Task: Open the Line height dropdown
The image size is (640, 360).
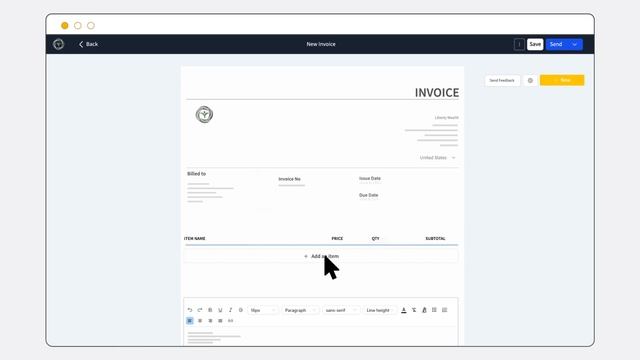Action: coord(380,310)
